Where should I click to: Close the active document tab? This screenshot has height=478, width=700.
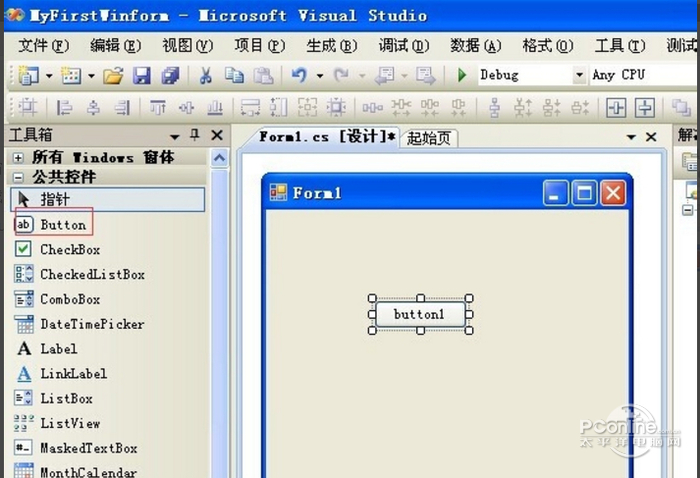click(x=651, y=137)
